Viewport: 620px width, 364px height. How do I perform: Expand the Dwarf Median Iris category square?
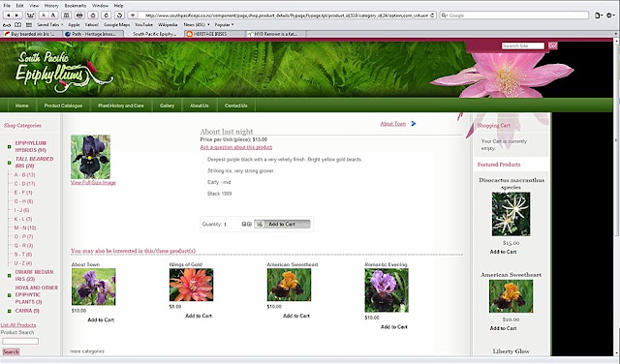9,276
